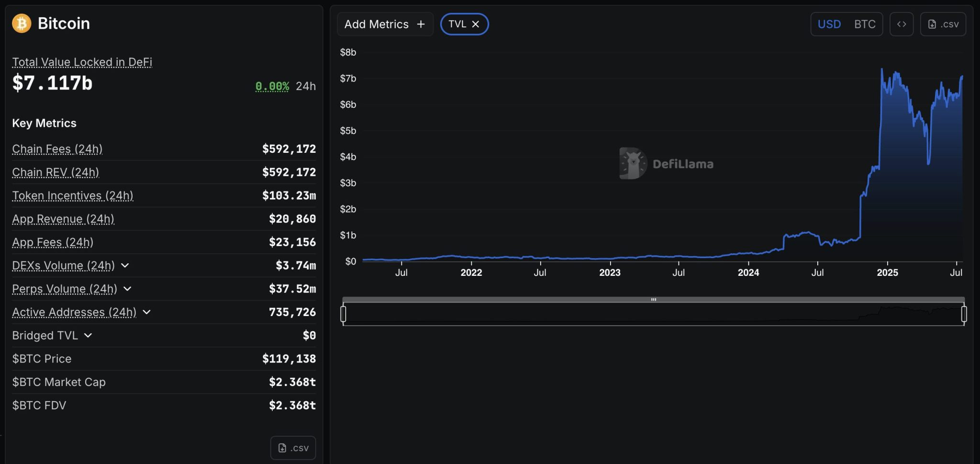
Task: Click the Total Value Locked in DeFi link
Action: [x=82, y=62]
